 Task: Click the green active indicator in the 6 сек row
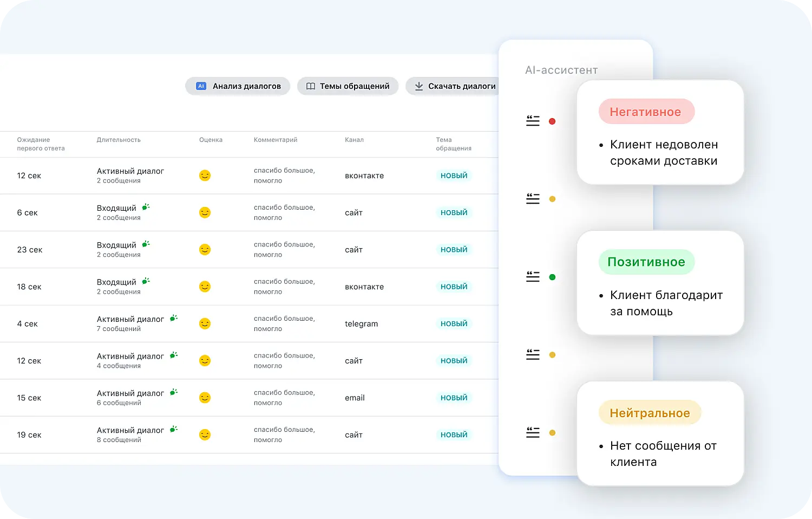click(146, 207)
